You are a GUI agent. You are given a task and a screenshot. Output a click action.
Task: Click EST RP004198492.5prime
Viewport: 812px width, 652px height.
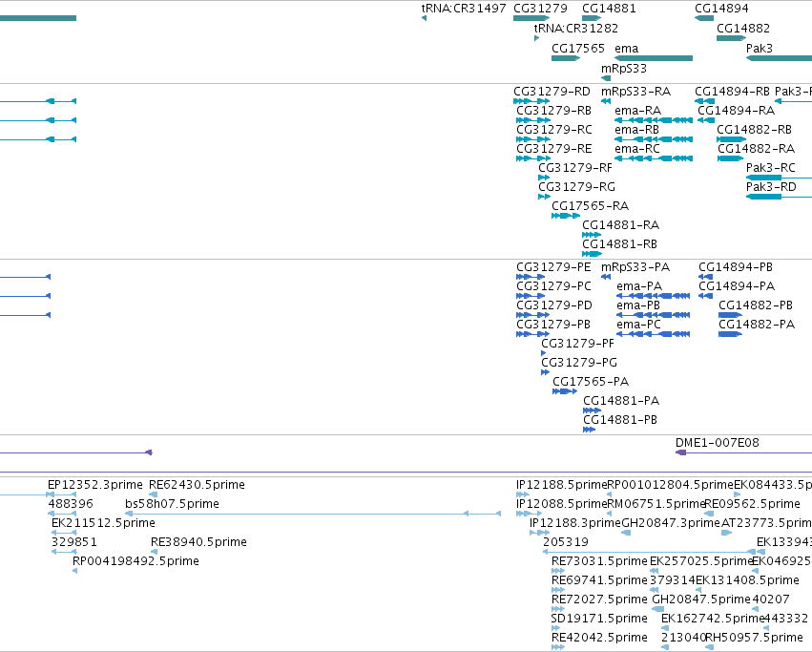click(135, 561)
